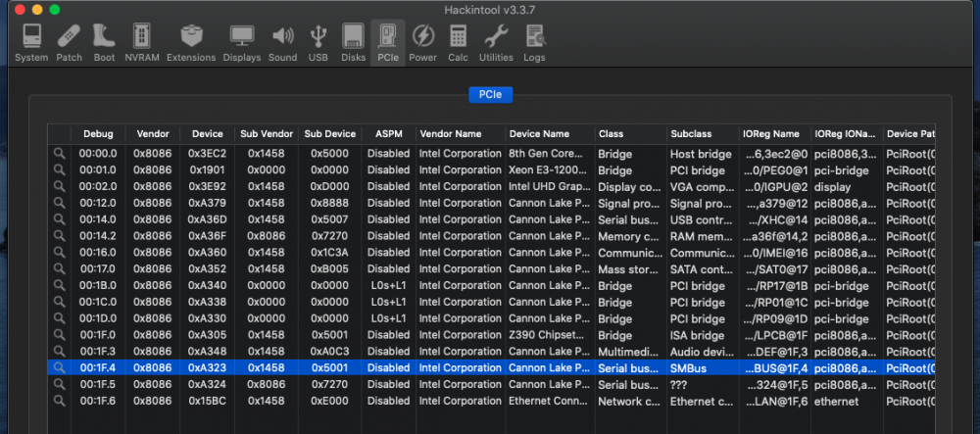
Task: Select the RP17@1B IOReg name cell
Action: point(775,285)
